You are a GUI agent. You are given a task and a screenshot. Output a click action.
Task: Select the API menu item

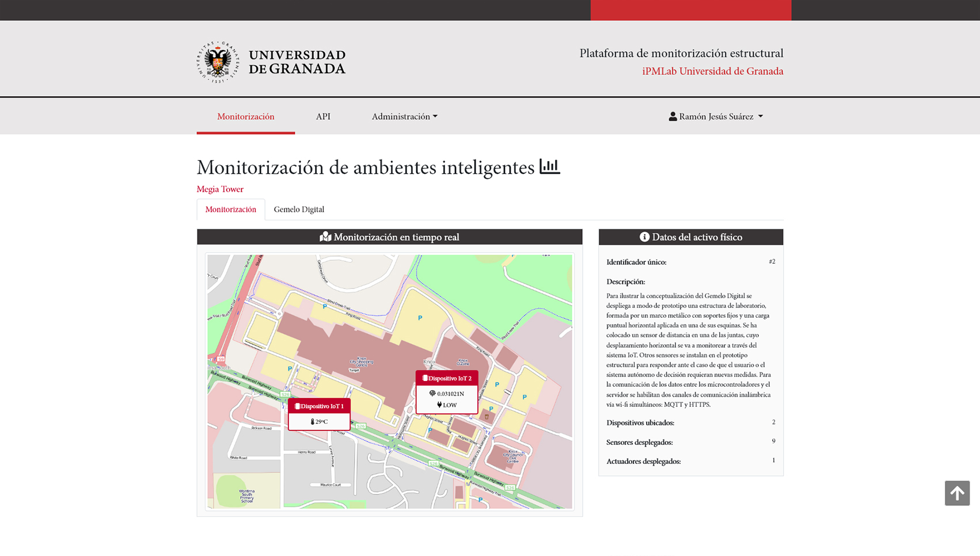(323, 116)
